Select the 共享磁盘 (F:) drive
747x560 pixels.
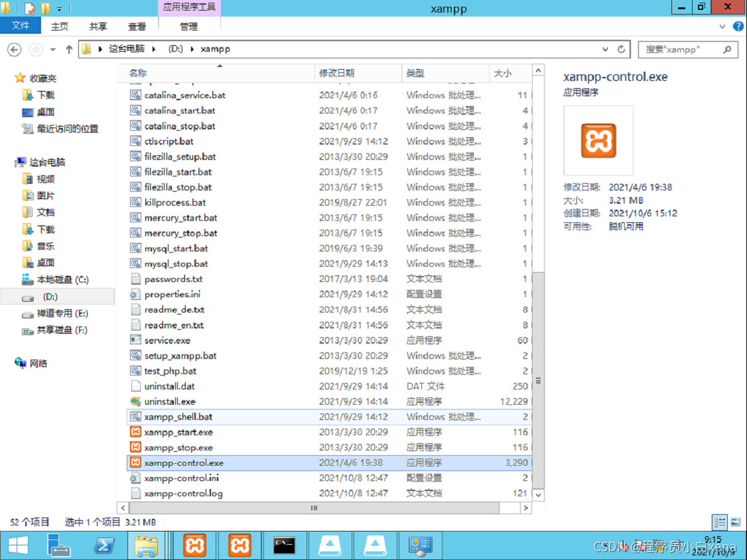pos(62,330)
